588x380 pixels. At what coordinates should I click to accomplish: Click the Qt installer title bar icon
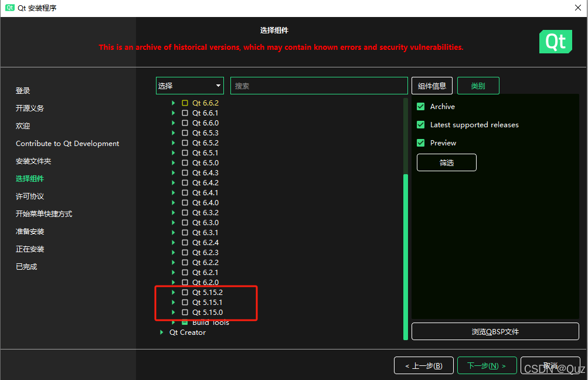tap(10, 8)
